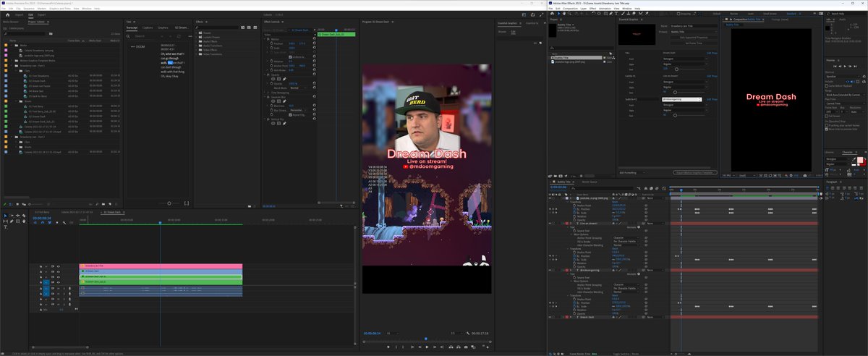Reset the Motion effect in Effect Controls
The width and height of the screenshot is (868, 356).
(314, 39)
